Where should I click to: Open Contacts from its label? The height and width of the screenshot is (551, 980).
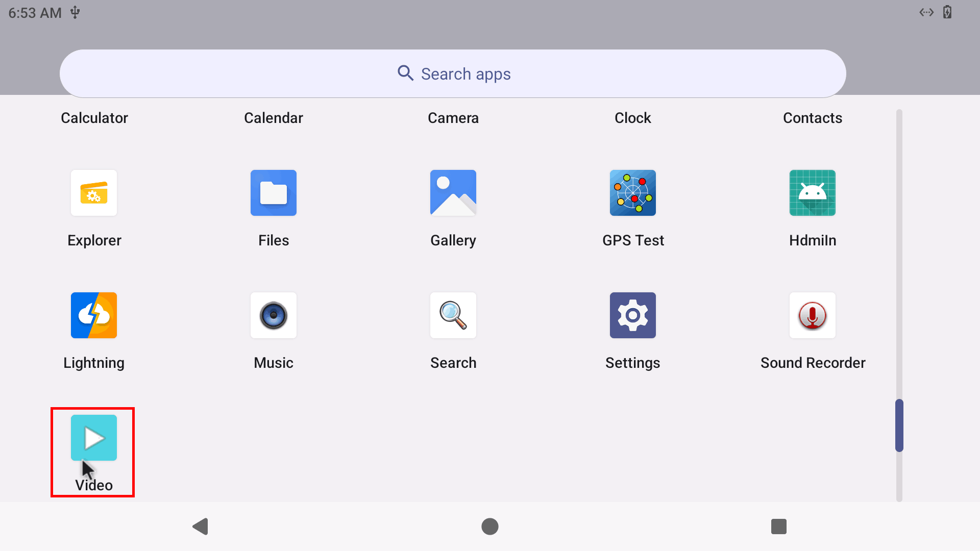(813, 118)
